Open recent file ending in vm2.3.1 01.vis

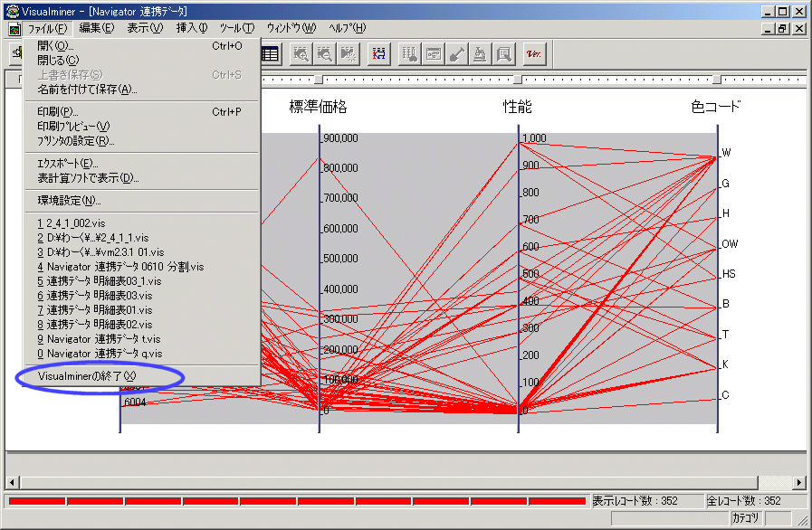pos(141,252)
